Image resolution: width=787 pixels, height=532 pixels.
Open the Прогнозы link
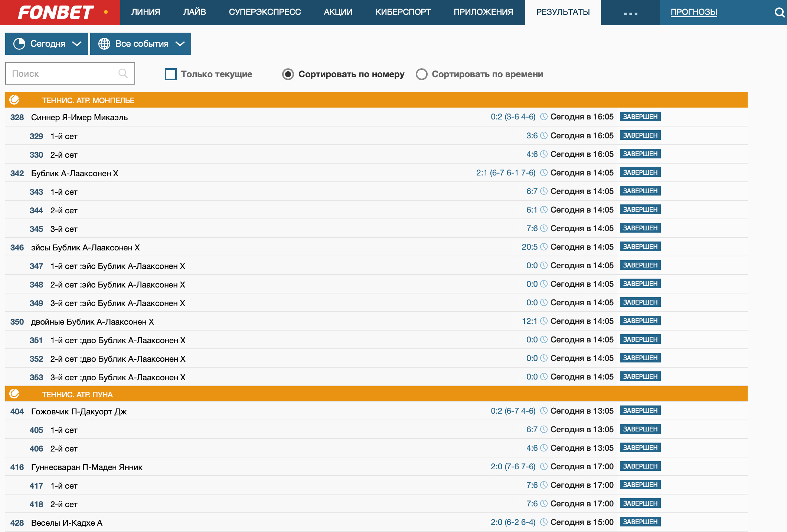(x=693, y=12)
